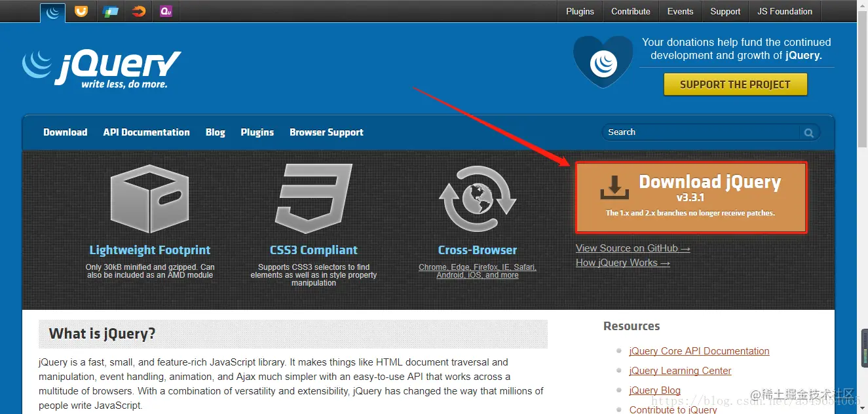Open the JS Foundation top bar link

[x=785, y=12]
